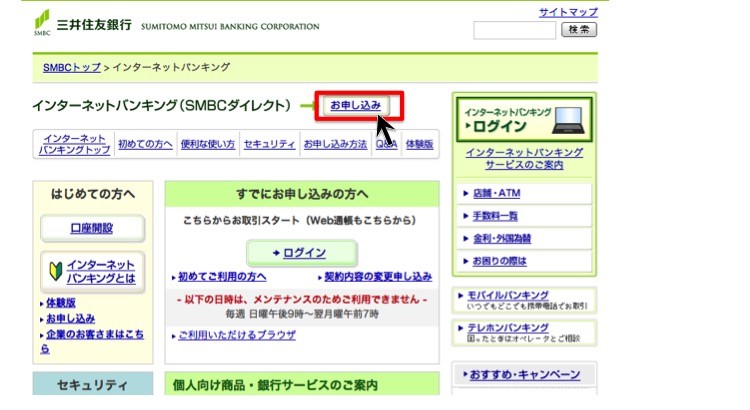Click arrow icon before お困りの際は

pos(465,261)
